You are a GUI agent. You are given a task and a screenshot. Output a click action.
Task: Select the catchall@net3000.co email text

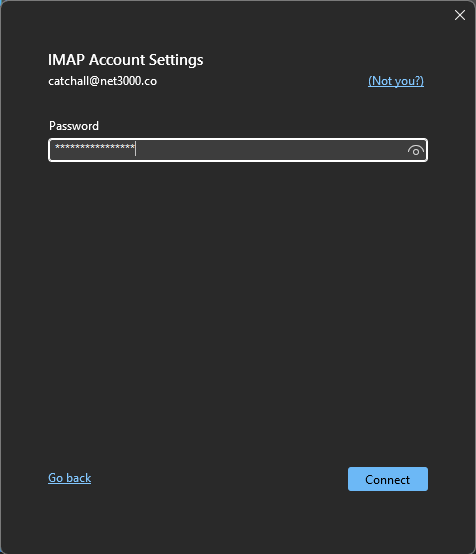(102, 81)
